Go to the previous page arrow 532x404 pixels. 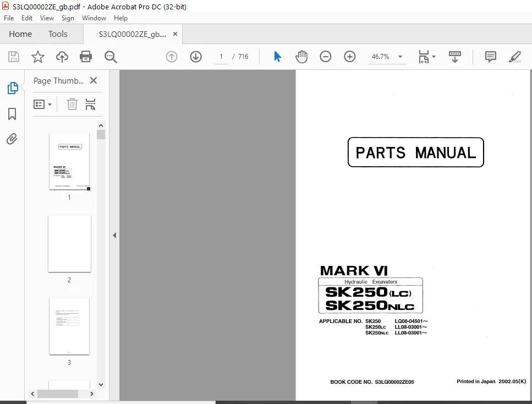tap(172, 57)
